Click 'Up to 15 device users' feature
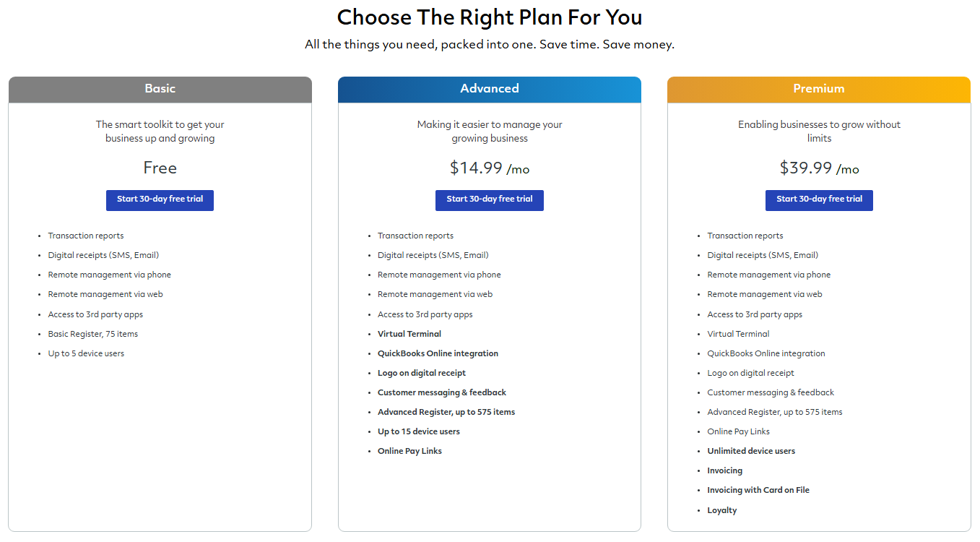 pos(419,431)
